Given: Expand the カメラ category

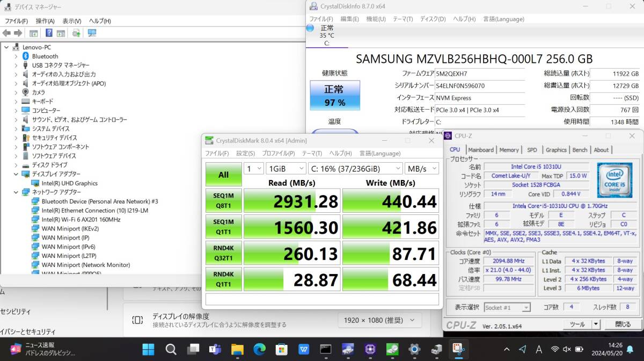Looking at the screenshot, I should [17, 92].
